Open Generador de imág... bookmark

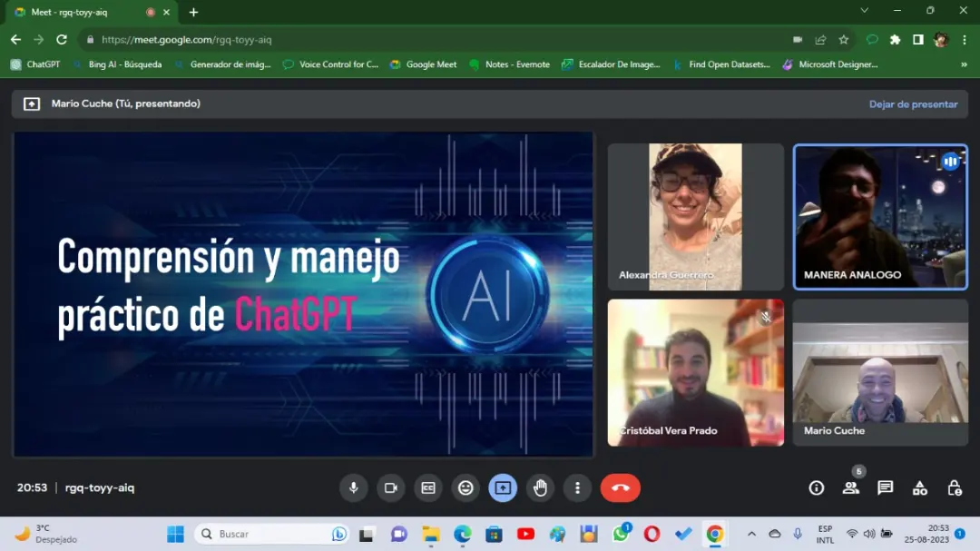pyautogui.click(x=222, y=64)
